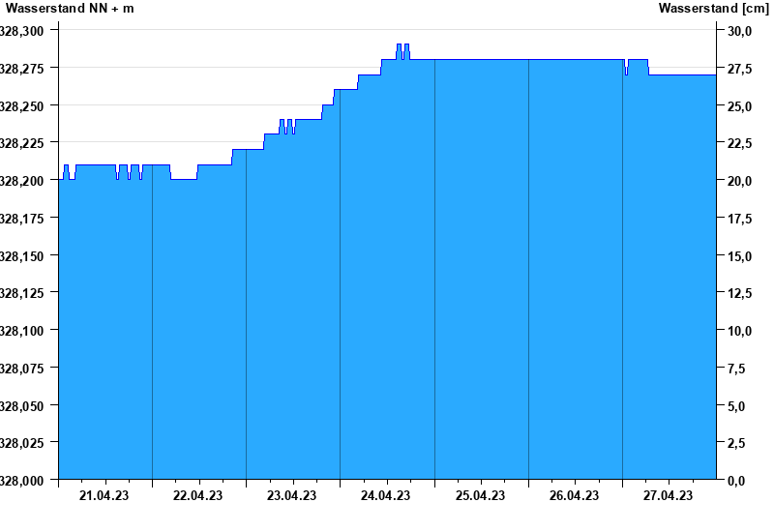Click the 328,000 left axis value

[21, 481]
